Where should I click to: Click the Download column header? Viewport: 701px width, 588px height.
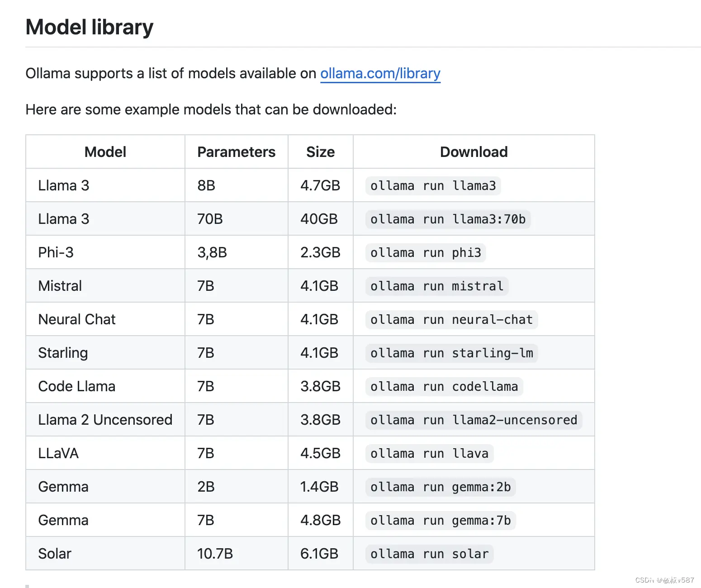[x=474, y=152]
